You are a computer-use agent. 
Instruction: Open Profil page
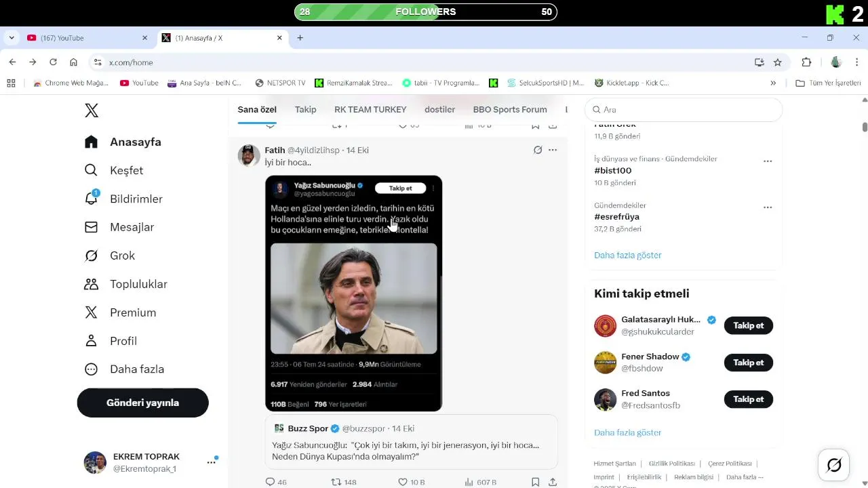(x=111, y=341)
